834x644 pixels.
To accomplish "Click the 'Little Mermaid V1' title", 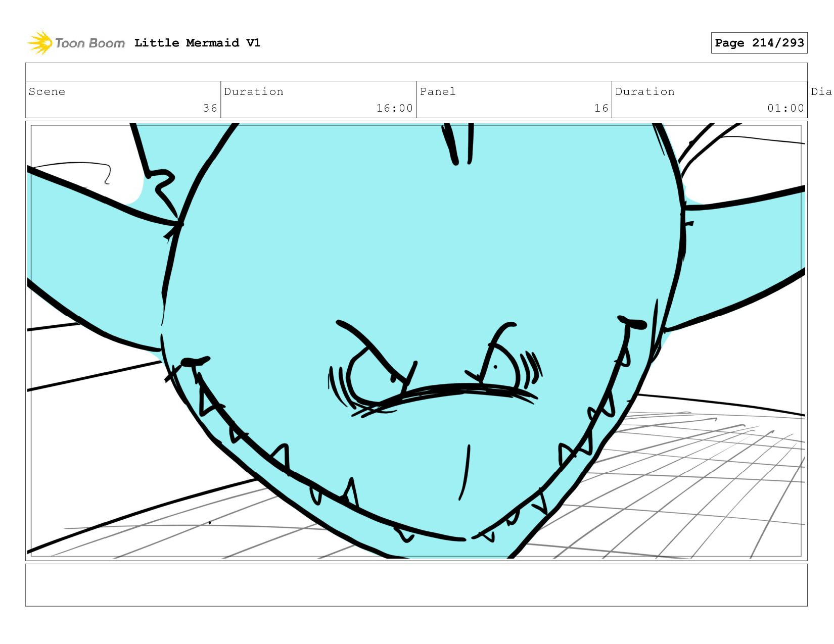I will [x=198, y=43].
